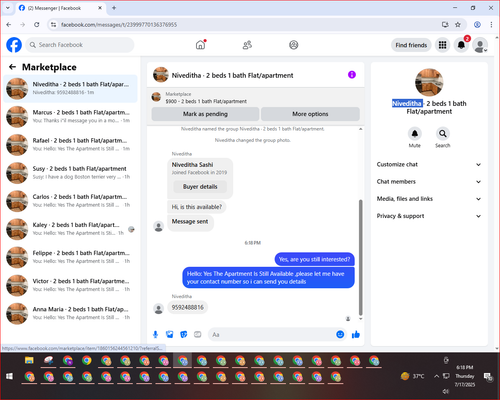This screenshot has height=400, width=500.
Task: Click the Mark as pending button
Action: click(x=205, y=114)
